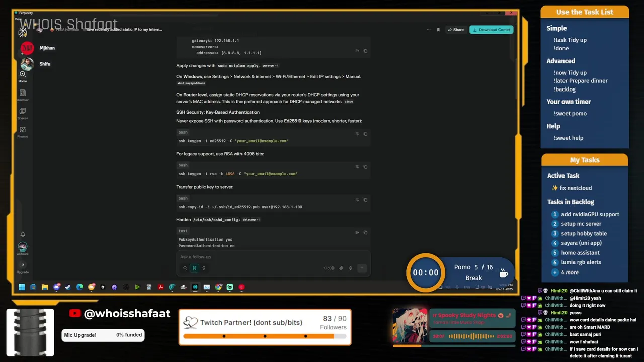This screenshot has height=362, width=644.
Task: Attach a file with paperclip icon
Action: [x=341, y=268]
